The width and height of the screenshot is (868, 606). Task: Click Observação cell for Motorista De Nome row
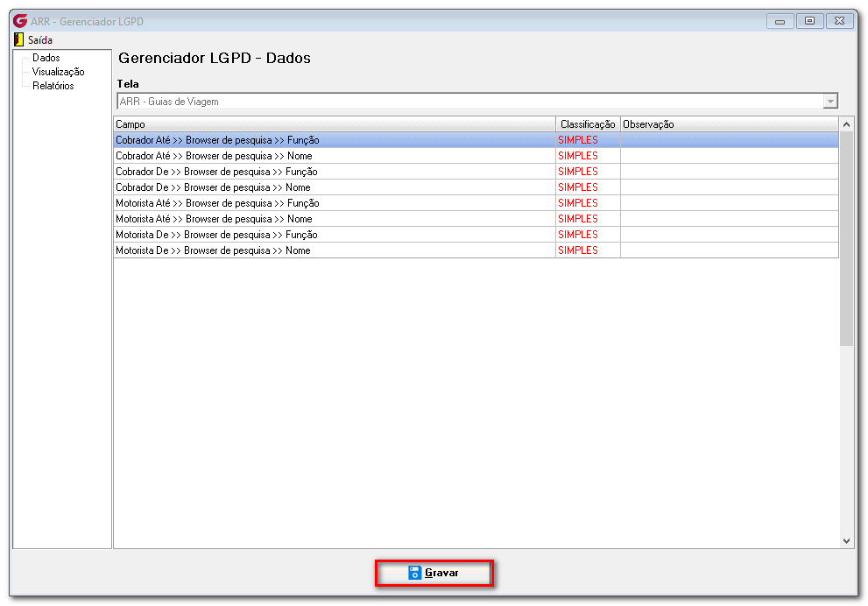(730, 250)
